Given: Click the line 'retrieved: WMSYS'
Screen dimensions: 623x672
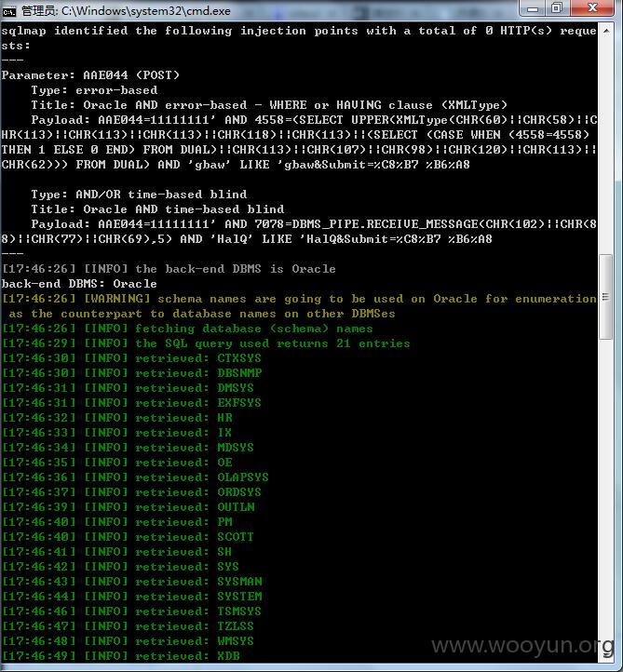Looking at the screenshot, I should pos(128,641).
